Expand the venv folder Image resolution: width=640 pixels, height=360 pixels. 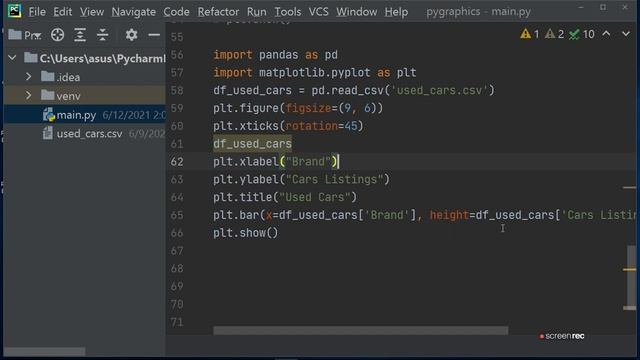pyautogui.click(x=28, y=96)
